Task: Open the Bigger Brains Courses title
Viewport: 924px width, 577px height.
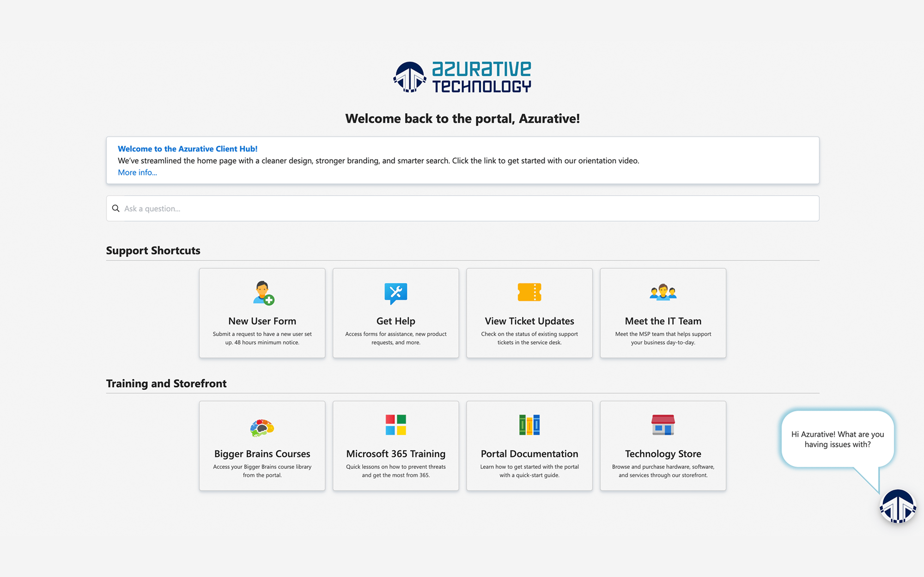Action: (x=262, y=454)
